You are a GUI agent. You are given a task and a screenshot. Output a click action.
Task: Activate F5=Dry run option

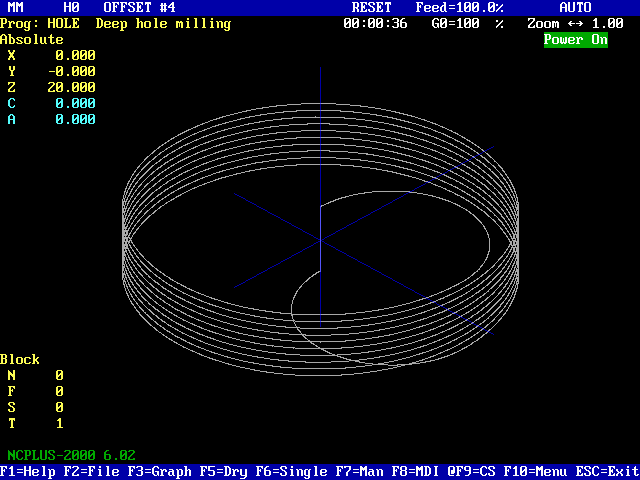[223, 472]
